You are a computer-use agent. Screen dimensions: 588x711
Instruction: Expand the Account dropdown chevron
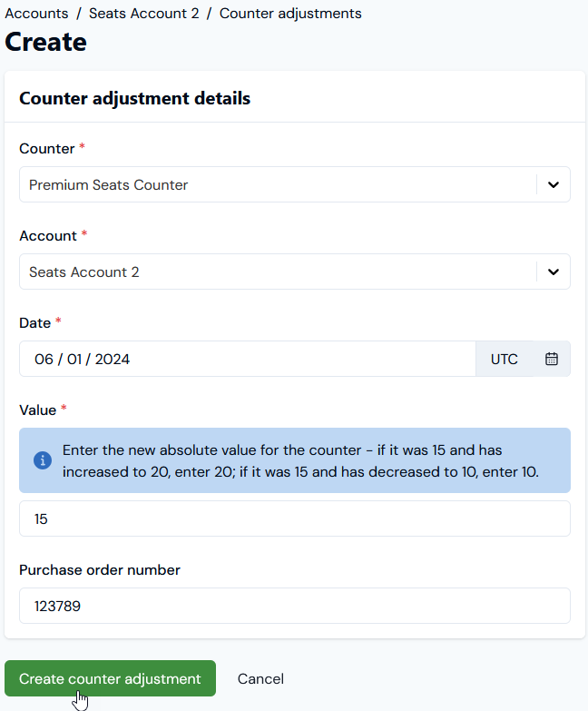pos(554,272)
